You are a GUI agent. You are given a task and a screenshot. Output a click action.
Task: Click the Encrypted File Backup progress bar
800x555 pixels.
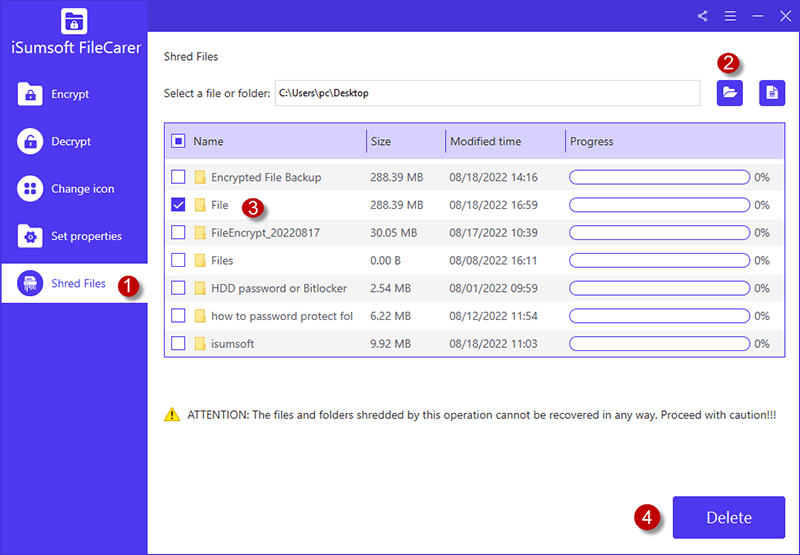pos(659,177)
